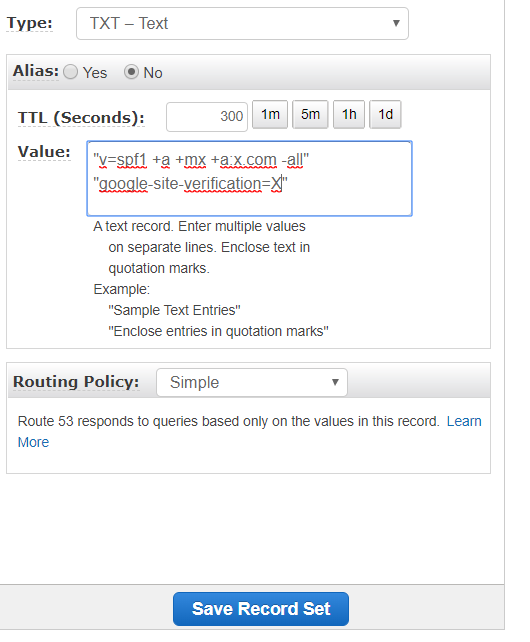Screen dimensions: 530x642
Task: Set TTL using the 1h button
Action: coord(349,115)
